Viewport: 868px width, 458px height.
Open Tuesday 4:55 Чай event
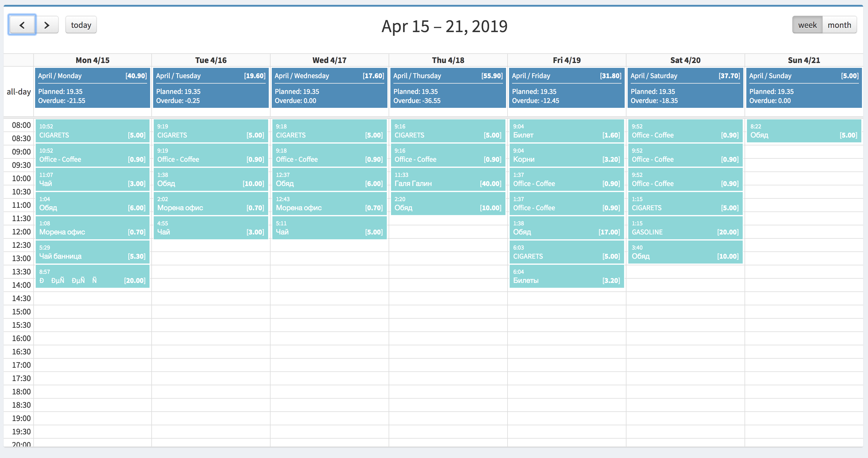point(211,228)
